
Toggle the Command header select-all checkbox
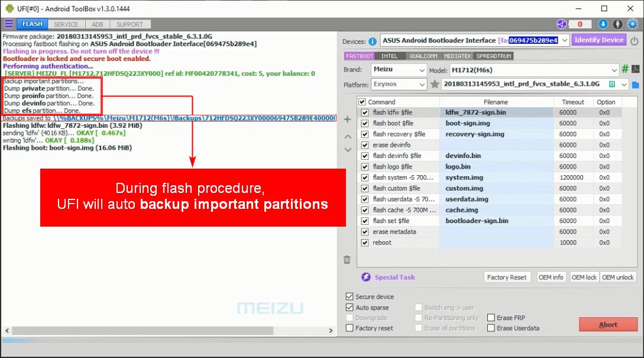tap(362, 102)
